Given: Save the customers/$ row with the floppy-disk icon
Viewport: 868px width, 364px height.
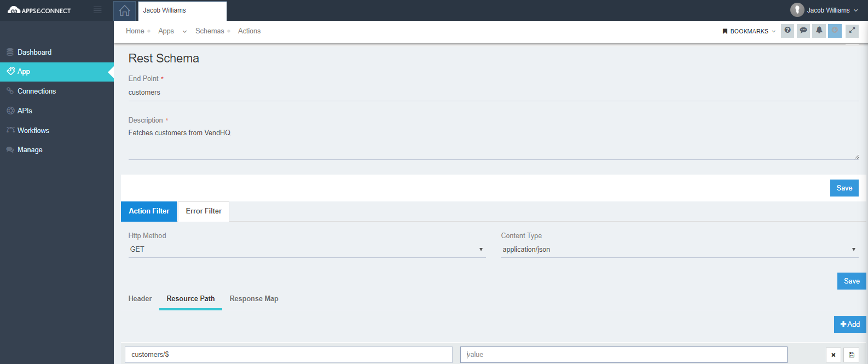Looking at the screenshot, I should click(x=852, y=355).
